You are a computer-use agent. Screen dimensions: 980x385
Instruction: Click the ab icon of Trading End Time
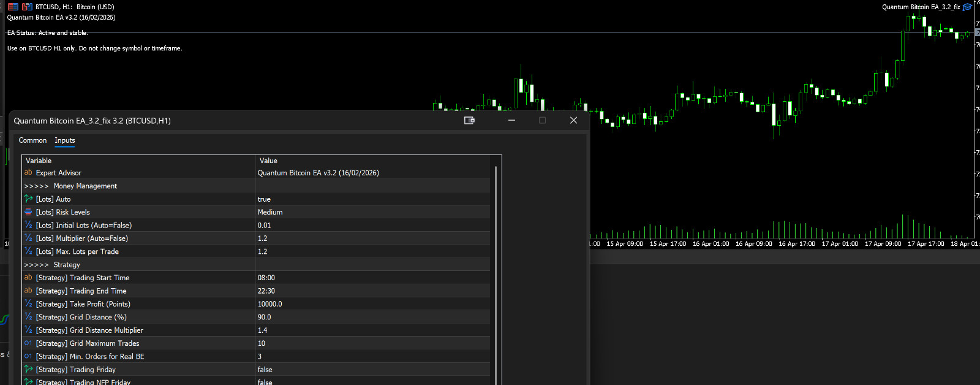(28, 291)
